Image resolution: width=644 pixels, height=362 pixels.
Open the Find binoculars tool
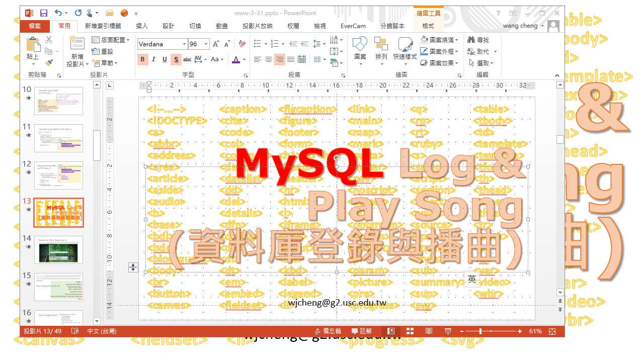478,40
